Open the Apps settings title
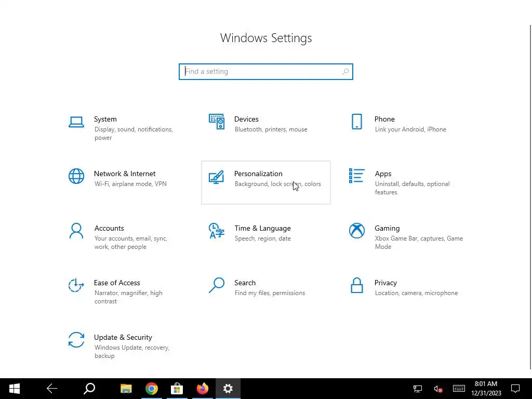The height and width of the screenshot is (399, 532). pos(383,174)
